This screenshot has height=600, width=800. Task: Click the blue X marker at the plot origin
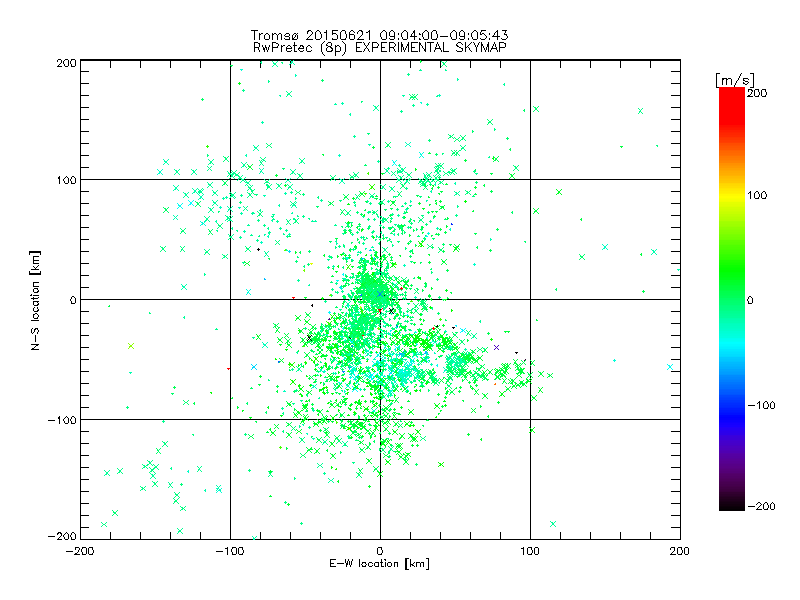coord(380,294)
